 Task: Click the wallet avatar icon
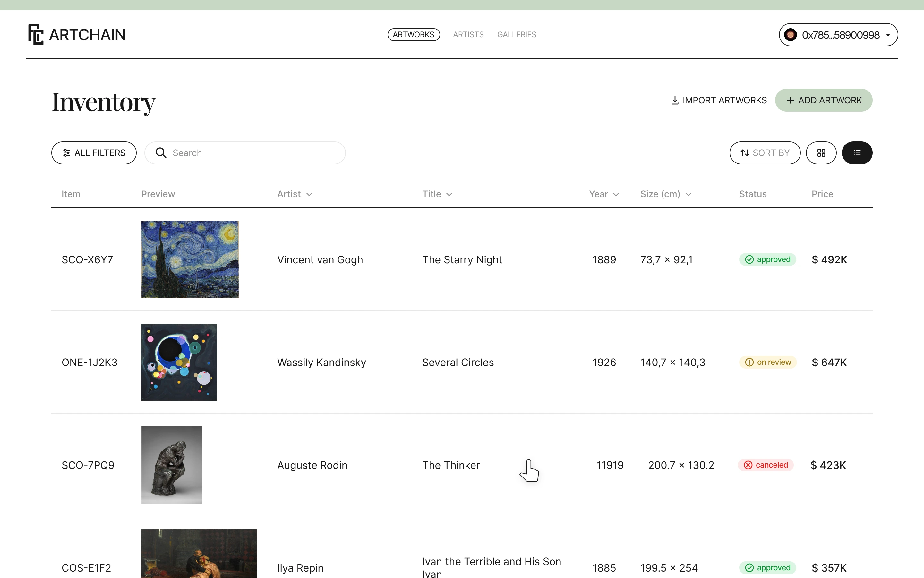click(790, 35)
